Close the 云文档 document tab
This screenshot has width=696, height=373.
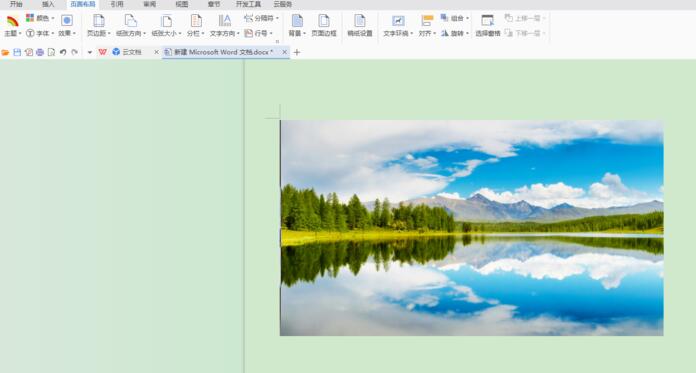coord(156,52)
